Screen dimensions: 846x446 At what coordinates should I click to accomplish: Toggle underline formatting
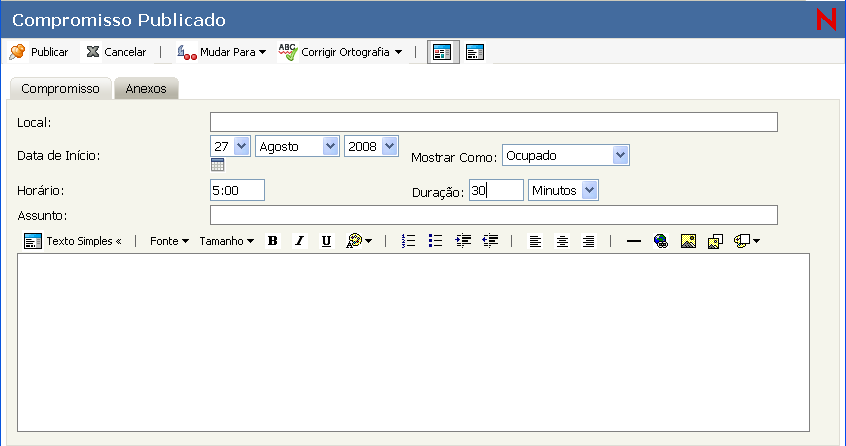pos(326,241)
